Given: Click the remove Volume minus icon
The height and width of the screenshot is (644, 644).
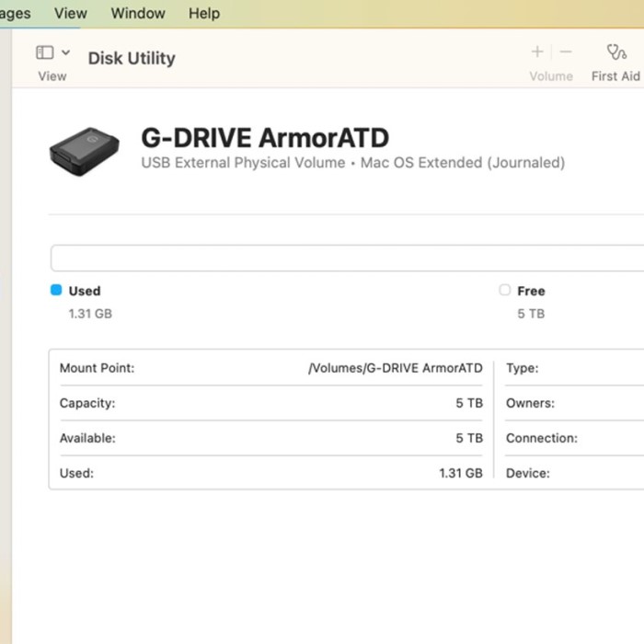Looking at the screenshot, I should [x=566, y=52].
